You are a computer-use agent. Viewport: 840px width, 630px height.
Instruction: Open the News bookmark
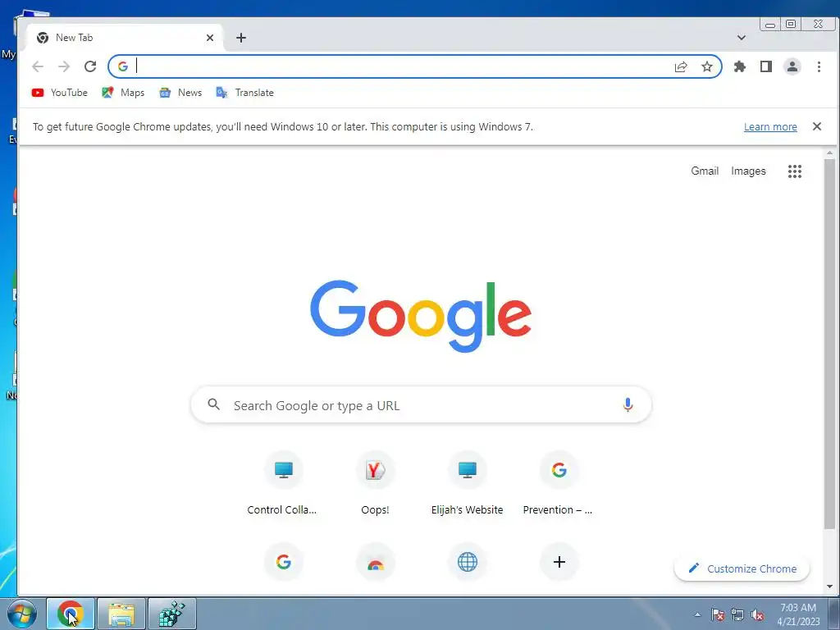click(180, 93)
